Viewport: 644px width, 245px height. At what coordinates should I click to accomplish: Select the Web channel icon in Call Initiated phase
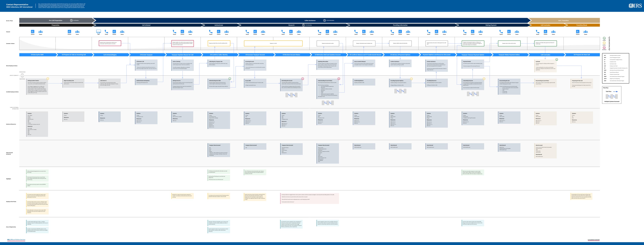pyautogui.click(x=98, y=32)
